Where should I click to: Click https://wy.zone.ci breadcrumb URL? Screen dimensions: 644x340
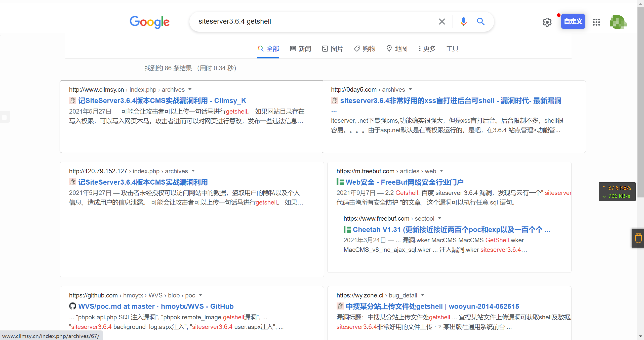pos(360,295)
